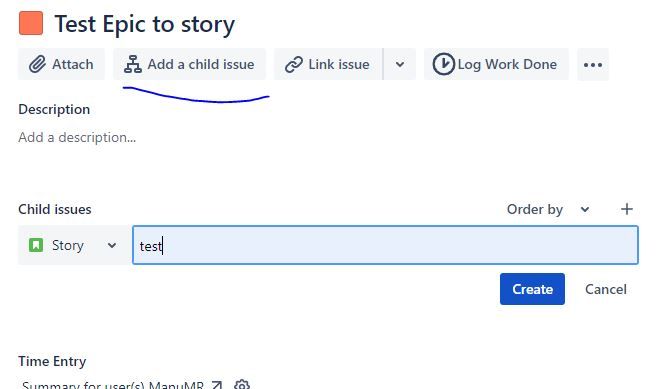
Task: Click the Time Entry section heading
Action: click(52, 361)
